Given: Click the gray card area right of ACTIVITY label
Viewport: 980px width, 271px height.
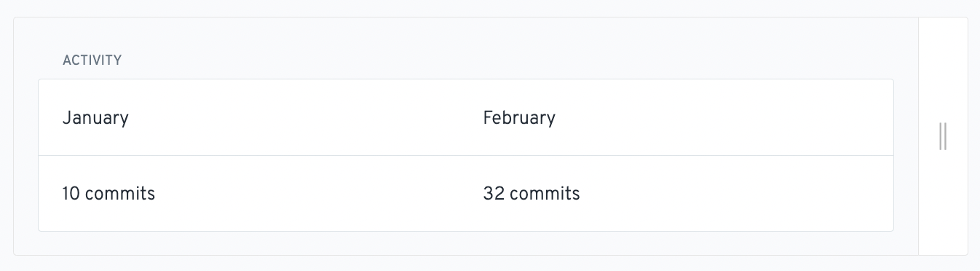Looking at the screenshot, I should tap(510, 60).
